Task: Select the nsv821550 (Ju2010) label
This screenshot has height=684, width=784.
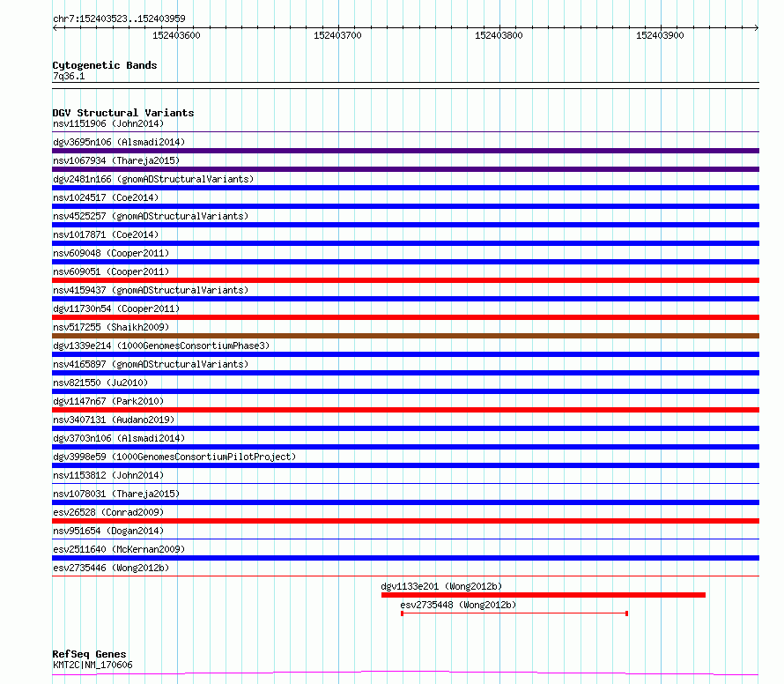Action: 100,383
